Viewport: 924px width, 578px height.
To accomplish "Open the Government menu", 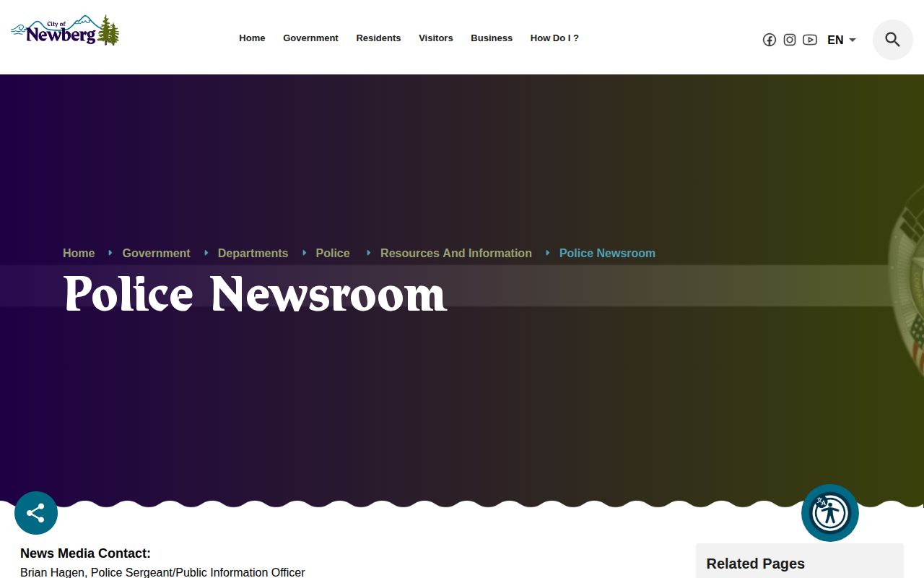I will click(310, 38).
